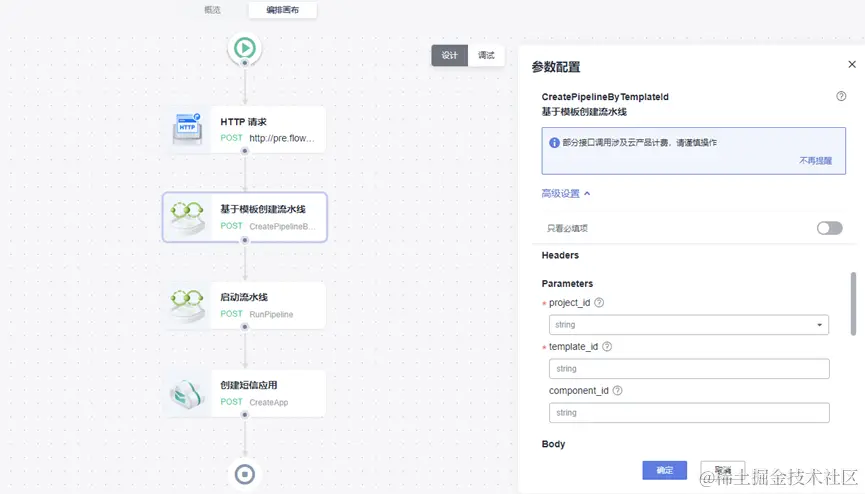Click the 创建短信应用 cloud icon
Viewport: 865px width, 494px height.
coord(188,394)
